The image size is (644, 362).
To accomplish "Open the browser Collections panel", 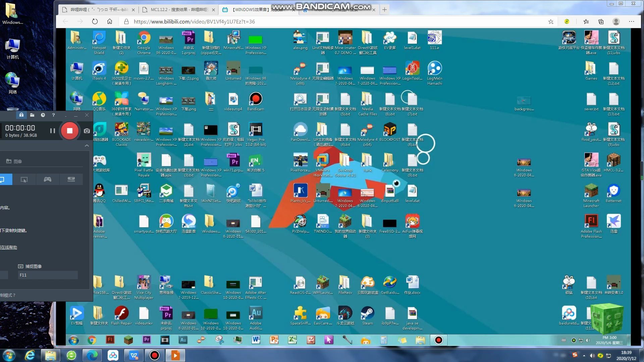I will (601, 21).
